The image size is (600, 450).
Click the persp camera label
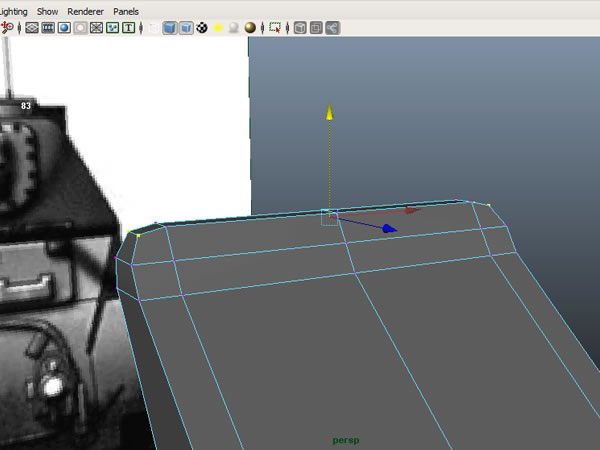click(x=345, y=438)
